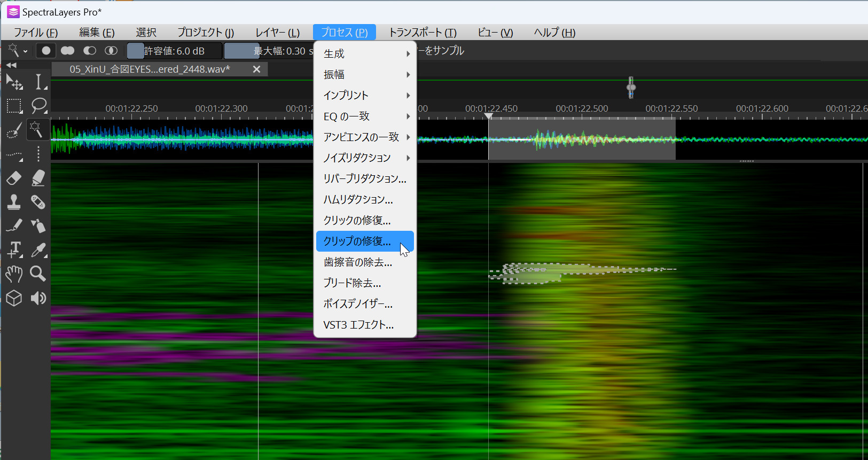Set selection mode to Replace (single circle)
Screen dimensions: 868x460
pyautogui.click(x=46, y=51)
